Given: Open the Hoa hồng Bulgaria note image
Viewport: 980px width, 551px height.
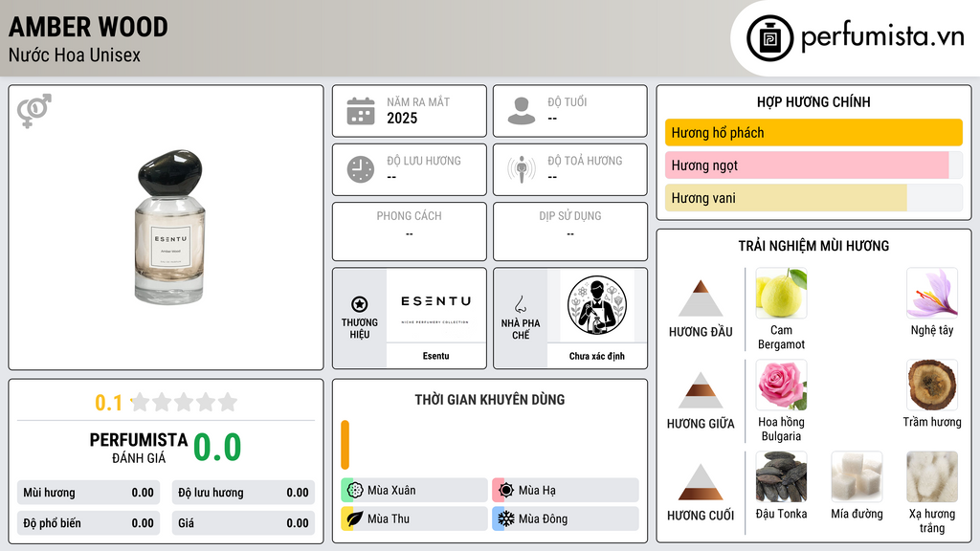Looking at the screenshot, I should (x=781, y=385).
